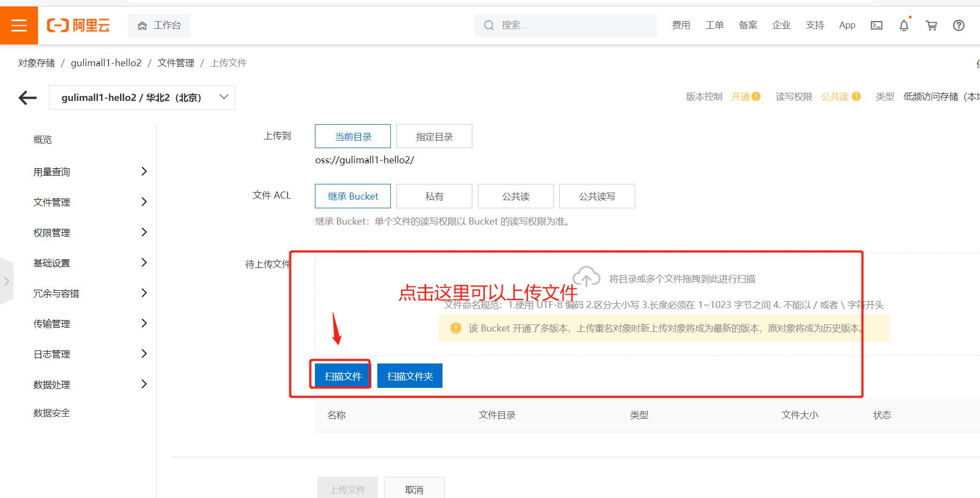Expand 权限管理 sidebar section
The width and height of the screenshot is (980, 498).
point(91,233)
